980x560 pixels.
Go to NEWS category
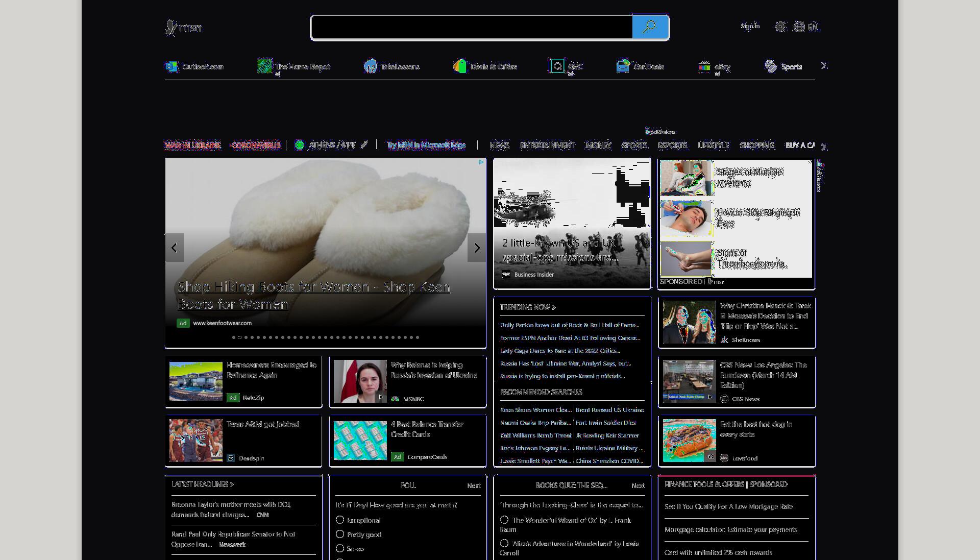point(499,145)
